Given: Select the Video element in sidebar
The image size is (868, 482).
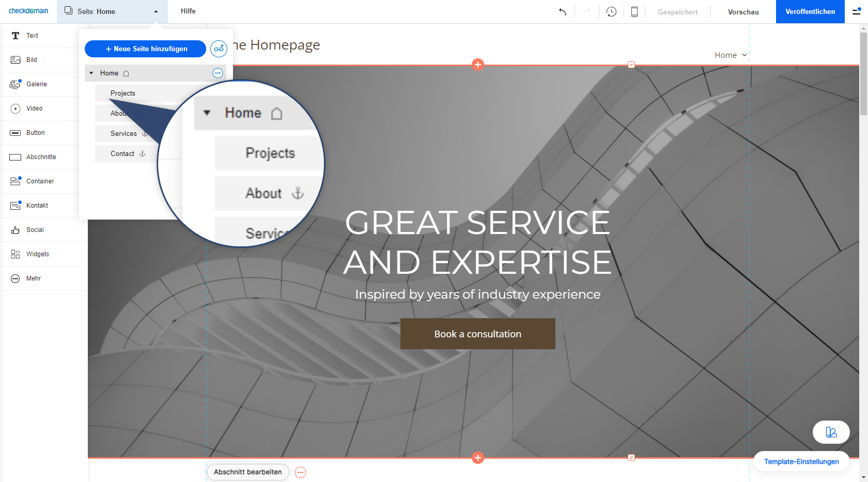Looking at the screenshot, I should point(34,108).
